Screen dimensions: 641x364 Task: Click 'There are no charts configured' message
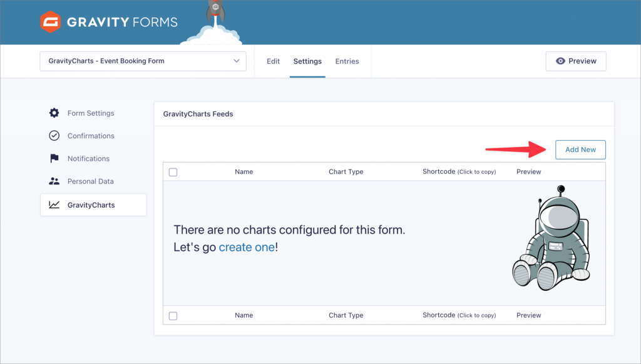(289, 230)
